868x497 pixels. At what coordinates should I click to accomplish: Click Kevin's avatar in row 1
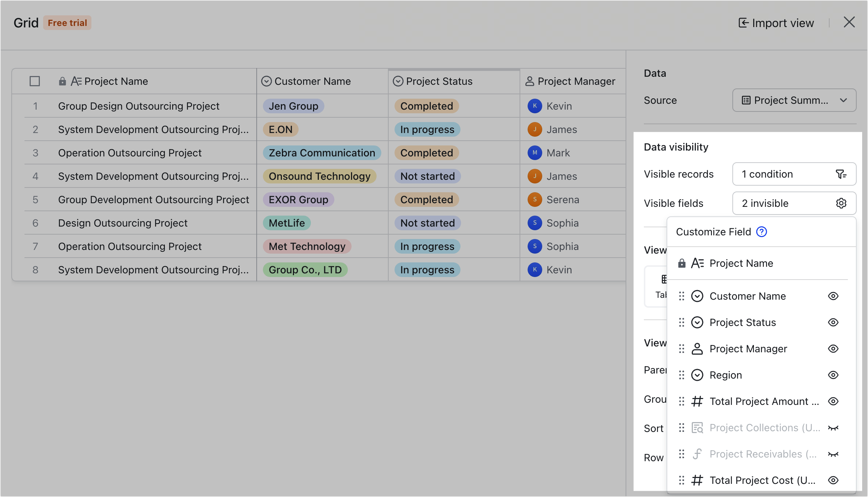pos(534,106)
